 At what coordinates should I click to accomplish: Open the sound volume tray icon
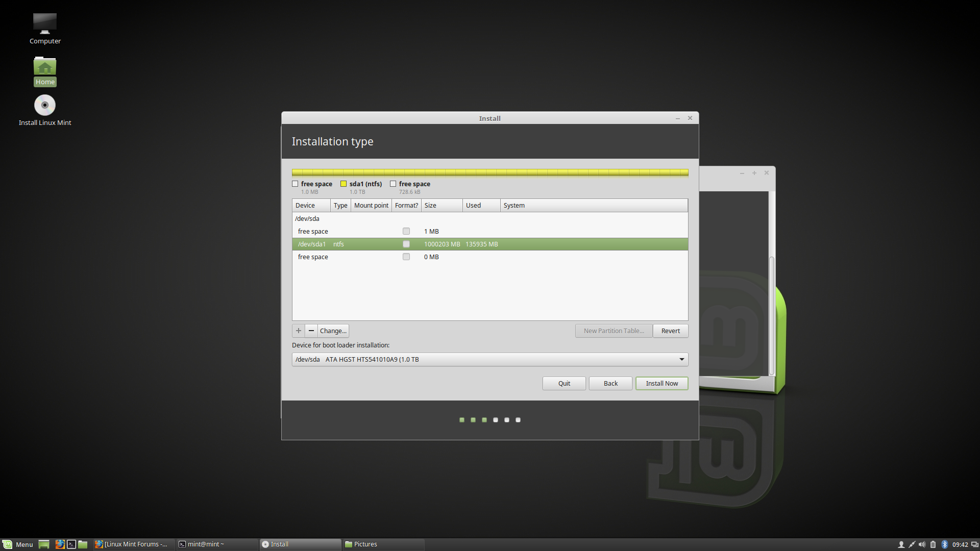(x=922, y=544)
